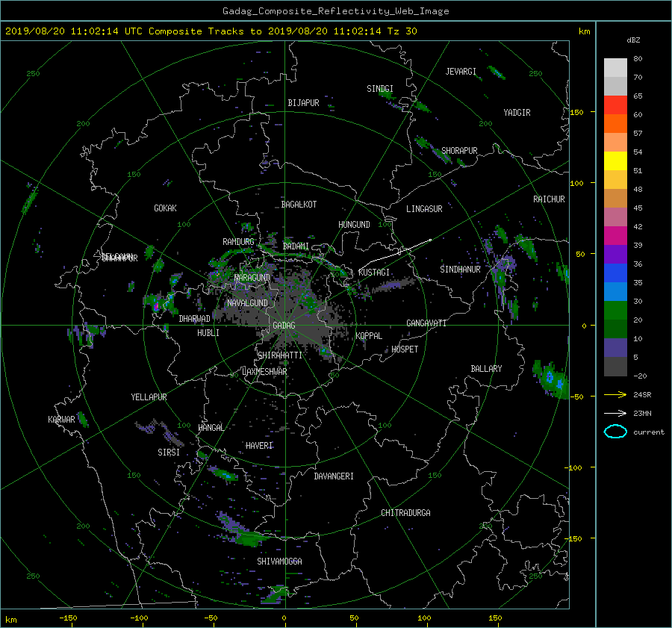The height and width of the screenshot is (628, 672).
Task: Select the magenta 39-42 dBZ color swatch
Action: point(615,235)
